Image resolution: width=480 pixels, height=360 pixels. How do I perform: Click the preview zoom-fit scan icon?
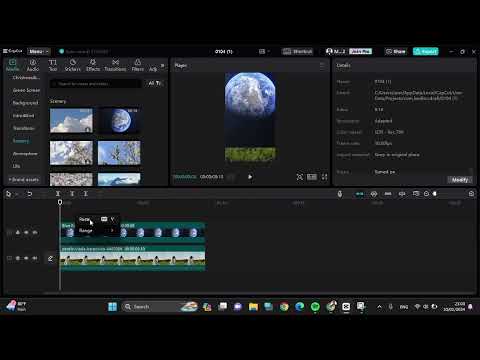click(300, 177)
